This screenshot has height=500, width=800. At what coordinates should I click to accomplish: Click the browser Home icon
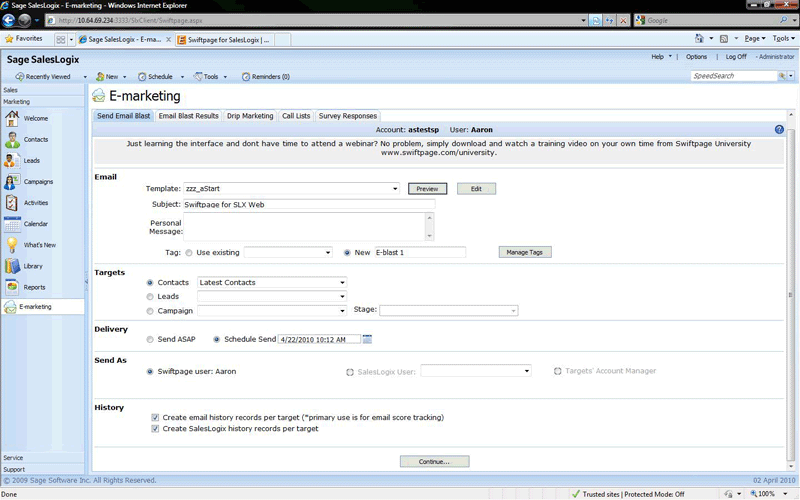tap(699, 39)
